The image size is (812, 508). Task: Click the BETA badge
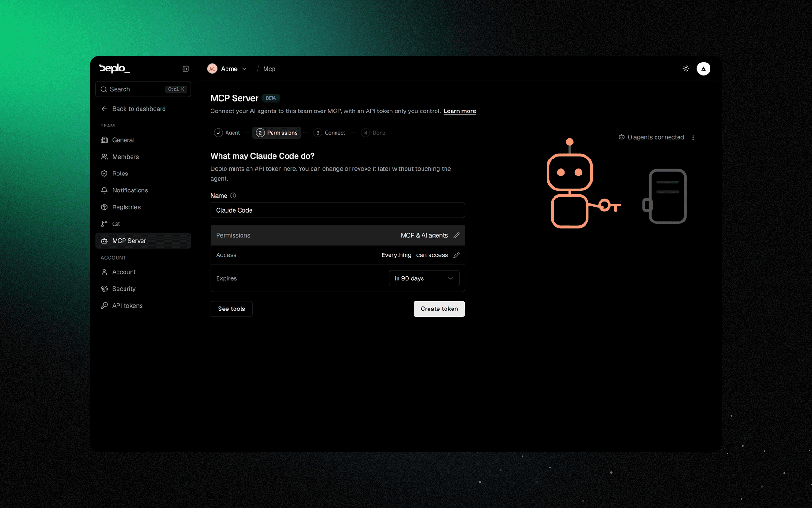tap(271, 98)
